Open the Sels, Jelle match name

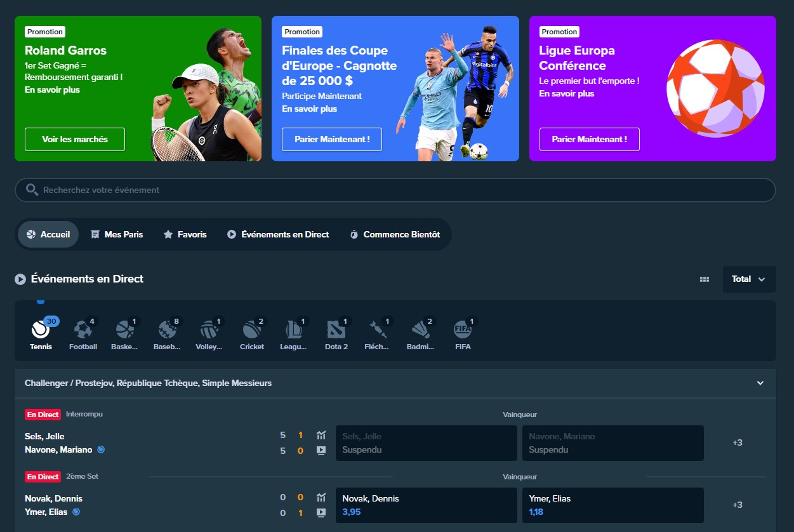tap(44, 436)
